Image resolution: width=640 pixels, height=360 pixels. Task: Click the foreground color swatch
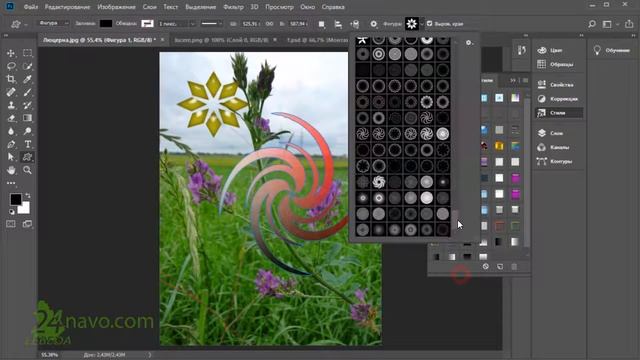pyautogui.click(x=16, y=199)
